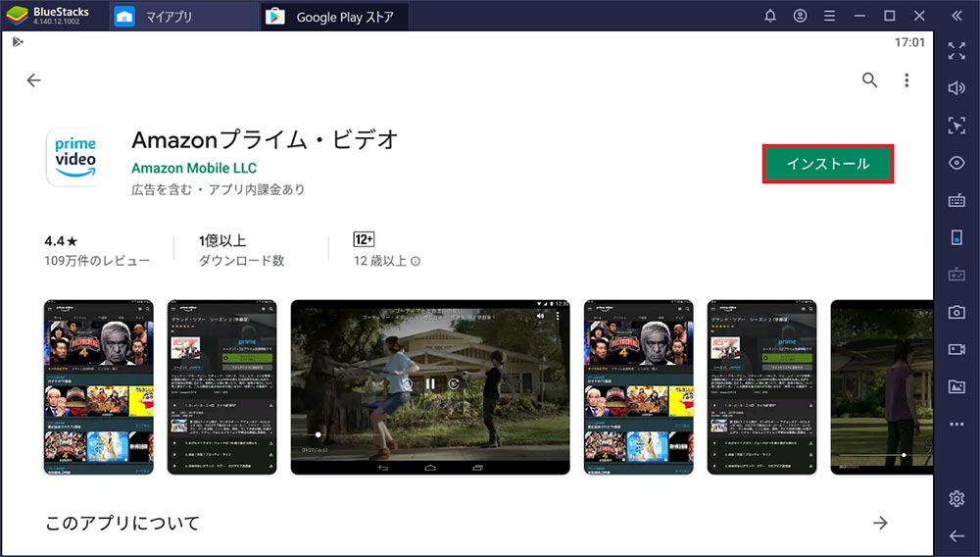Click the sidebar back arrow icon
The image size is (980, 557).
pos(956,535)
